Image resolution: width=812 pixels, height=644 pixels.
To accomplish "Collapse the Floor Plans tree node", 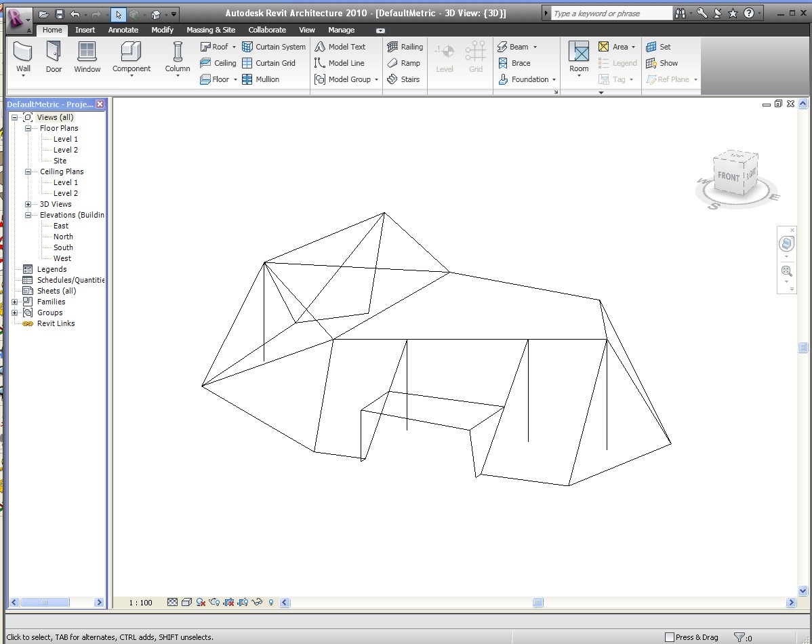I will (28, 128).
